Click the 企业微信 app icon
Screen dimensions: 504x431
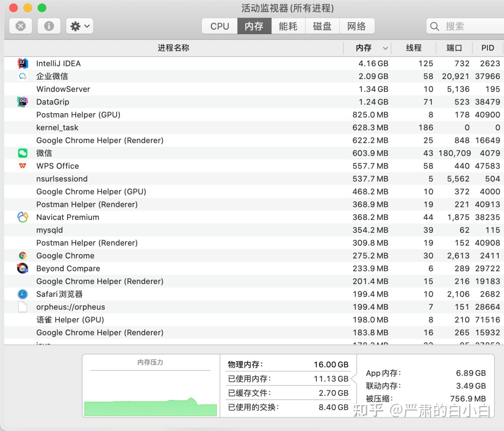pos(23,76)
